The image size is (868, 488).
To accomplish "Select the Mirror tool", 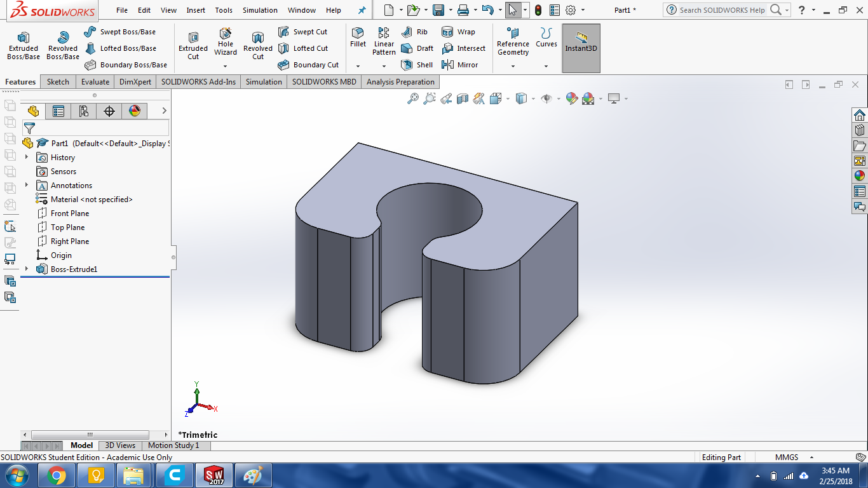I will pos(460,65).
